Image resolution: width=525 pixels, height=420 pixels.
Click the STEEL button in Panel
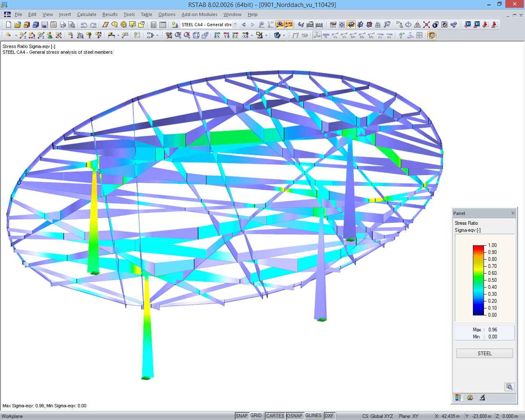(x=484, y=354)
